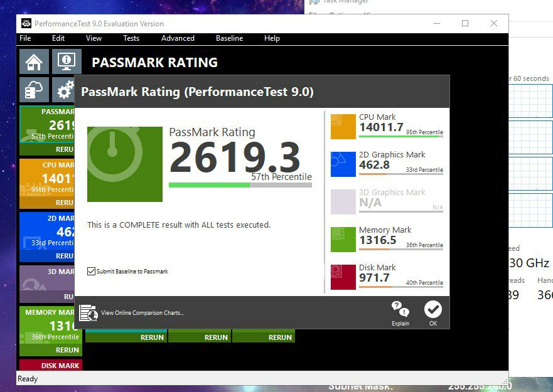The image size is (553, 392).
Task: Click the rightmost RERUN button below dialog
Action: pos(264,337)
